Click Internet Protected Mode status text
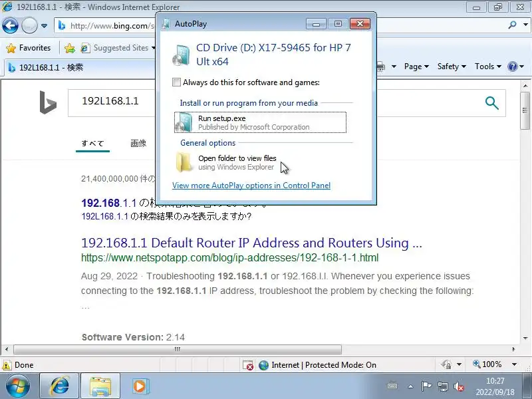532x399 pixels. click(x=324, y=365)
